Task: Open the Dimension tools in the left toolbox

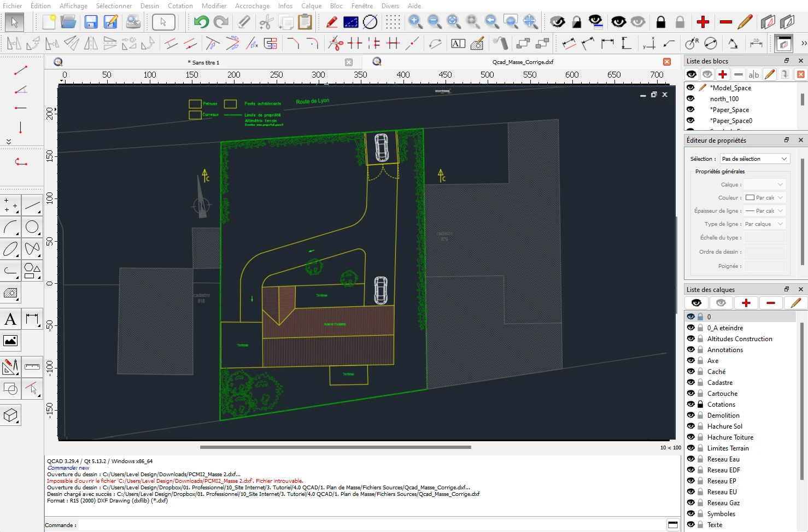Action: [x=32, y=319]
